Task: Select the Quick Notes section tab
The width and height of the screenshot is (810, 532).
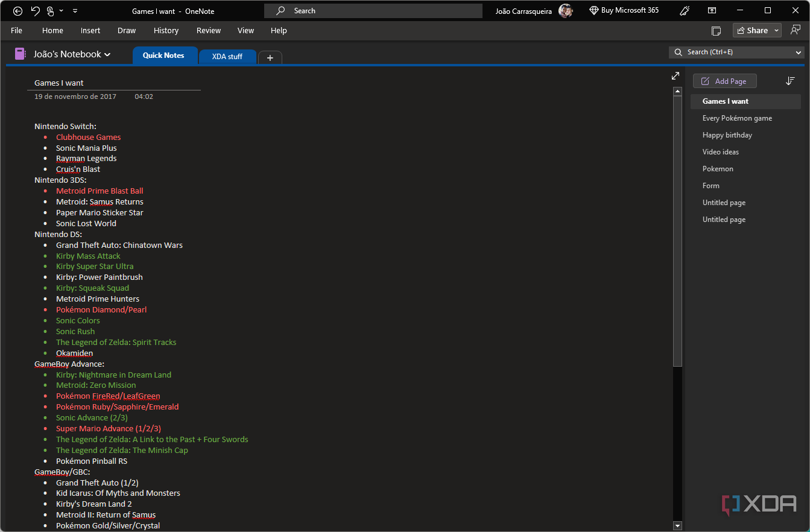Action: tap(164, 55)
